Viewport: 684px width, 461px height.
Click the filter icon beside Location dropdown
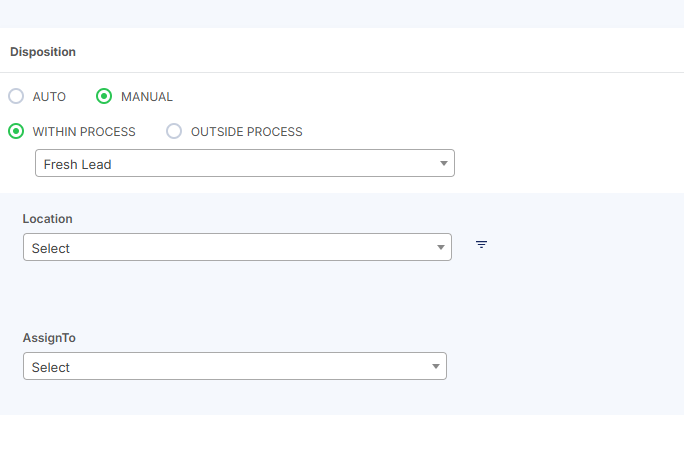(x=481, y=244)
